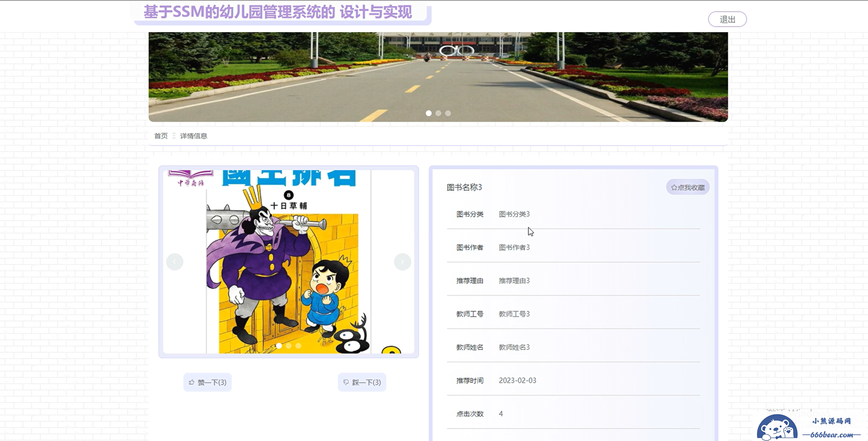Click the 教师姓名3 value
Viewport: 868px width, 441px height.
[x=514, y=348]
